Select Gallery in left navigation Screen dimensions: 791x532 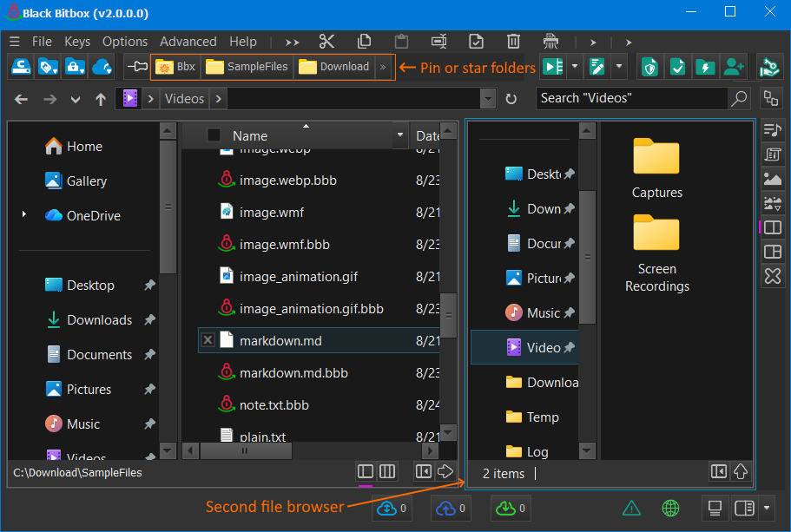(76, 181)
